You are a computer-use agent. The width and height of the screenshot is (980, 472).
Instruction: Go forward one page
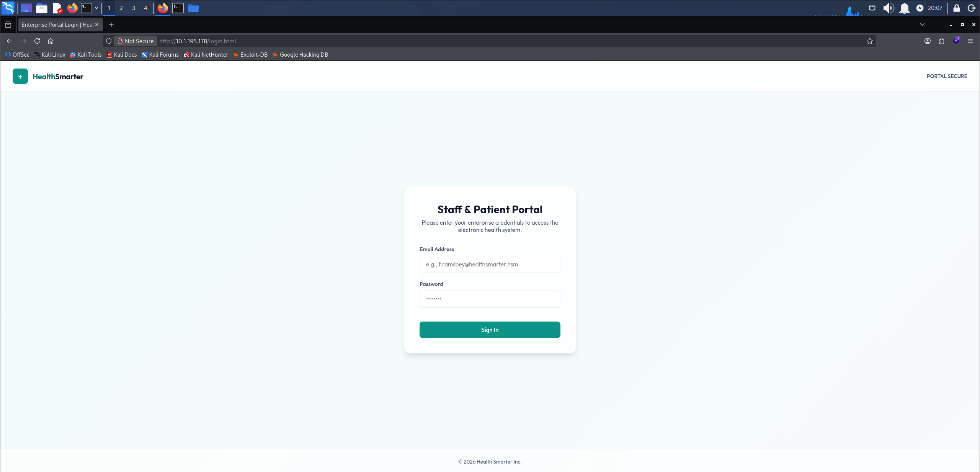point(23,41)
